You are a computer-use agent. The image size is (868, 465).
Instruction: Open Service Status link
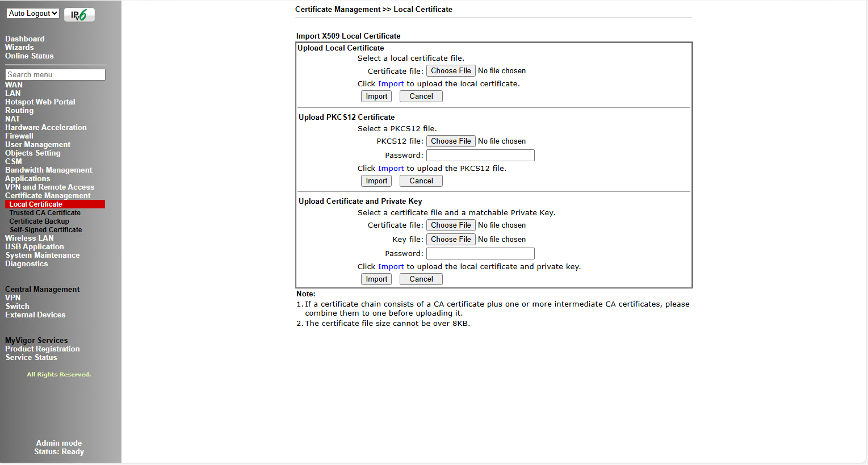[31, 357]
